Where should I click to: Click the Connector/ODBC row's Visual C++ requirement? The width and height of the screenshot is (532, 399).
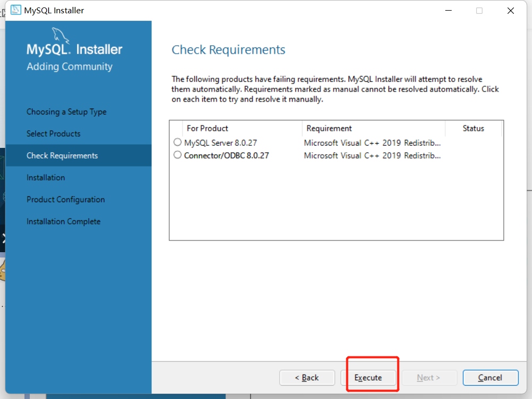372,155
